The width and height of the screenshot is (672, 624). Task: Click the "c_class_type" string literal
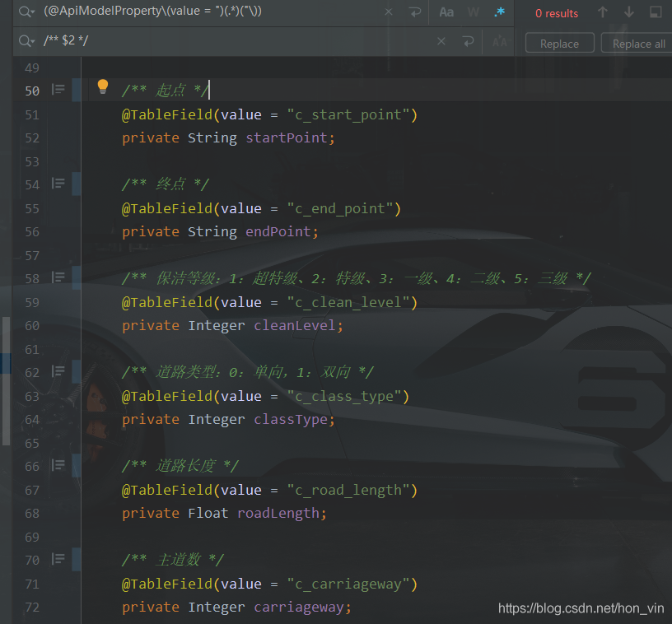click(343, 396)
